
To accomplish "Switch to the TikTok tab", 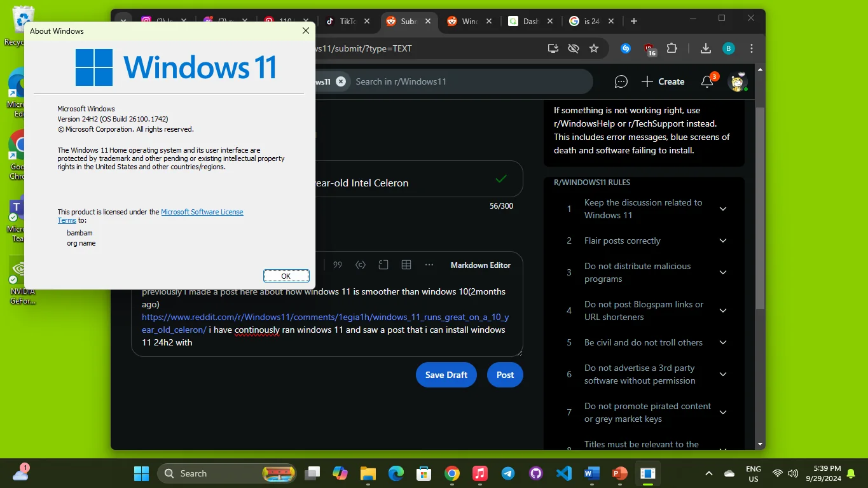I will coord(347,21).
